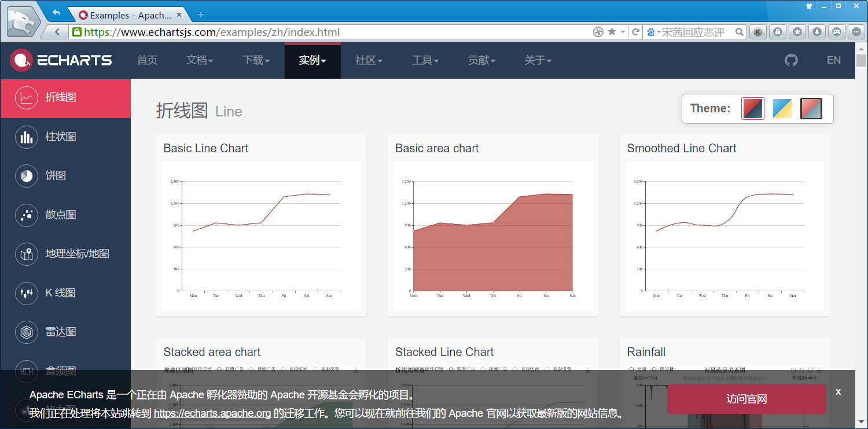
Task: Click the 访问官网 button
Action: [746, 399]
